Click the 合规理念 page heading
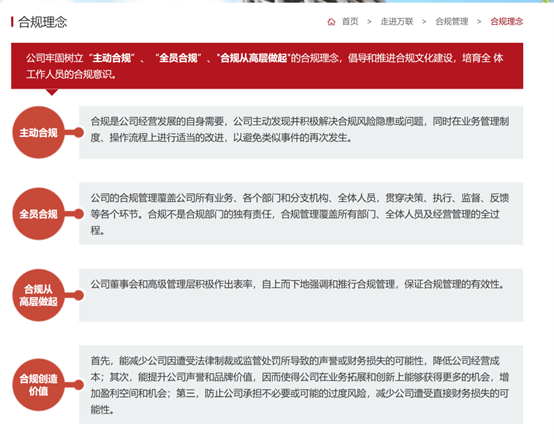 tap(42, 22)
